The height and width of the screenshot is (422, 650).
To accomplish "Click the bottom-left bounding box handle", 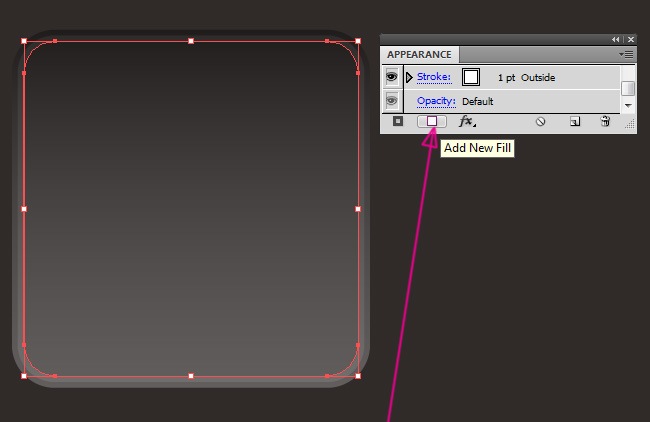I will tap(24, 376).
